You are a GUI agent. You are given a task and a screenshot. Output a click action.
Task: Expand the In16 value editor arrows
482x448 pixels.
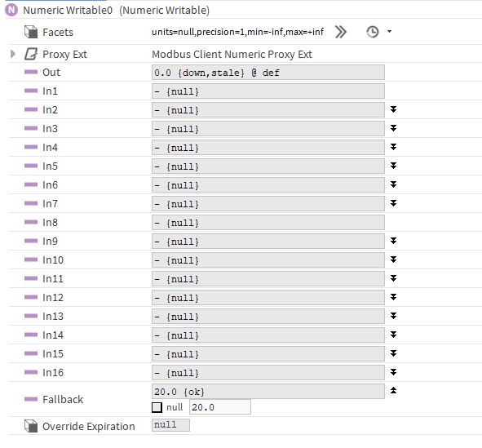[393, 372]
